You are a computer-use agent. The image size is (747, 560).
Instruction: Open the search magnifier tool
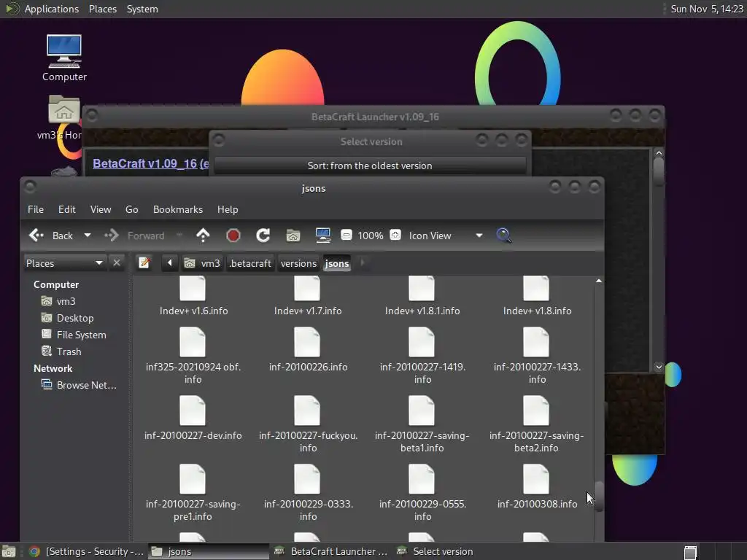coord(503,236)
